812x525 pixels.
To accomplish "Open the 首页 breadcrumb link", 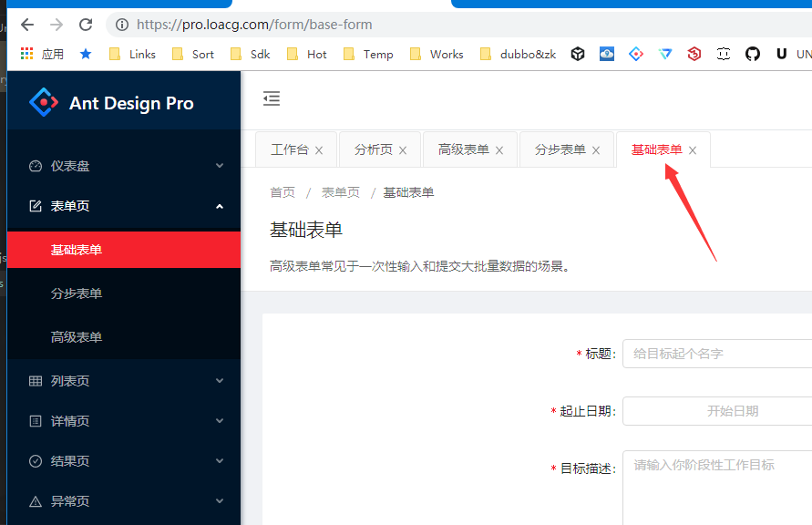I will coord(283,192).
